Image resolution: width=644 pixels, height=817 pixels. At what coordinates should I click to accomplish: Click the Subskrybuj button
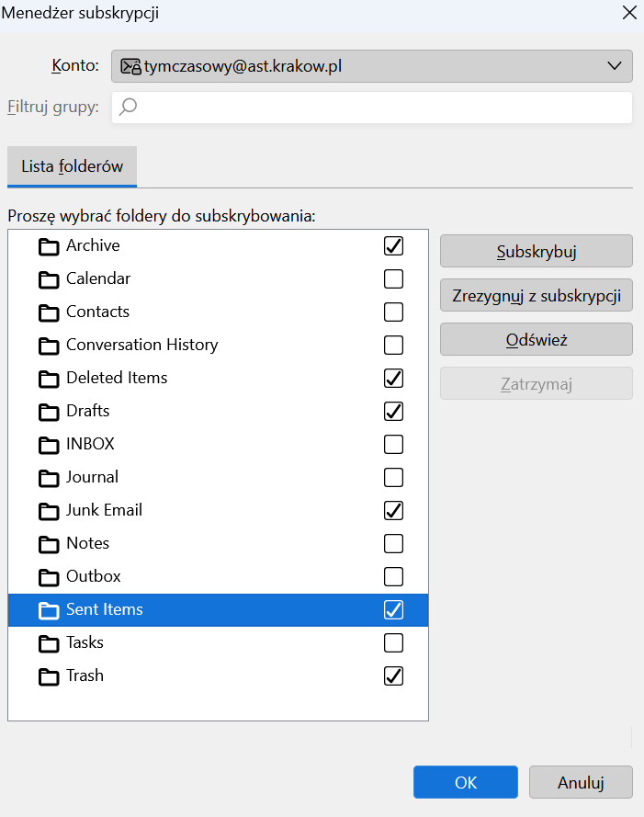click(x=537, y=251)
